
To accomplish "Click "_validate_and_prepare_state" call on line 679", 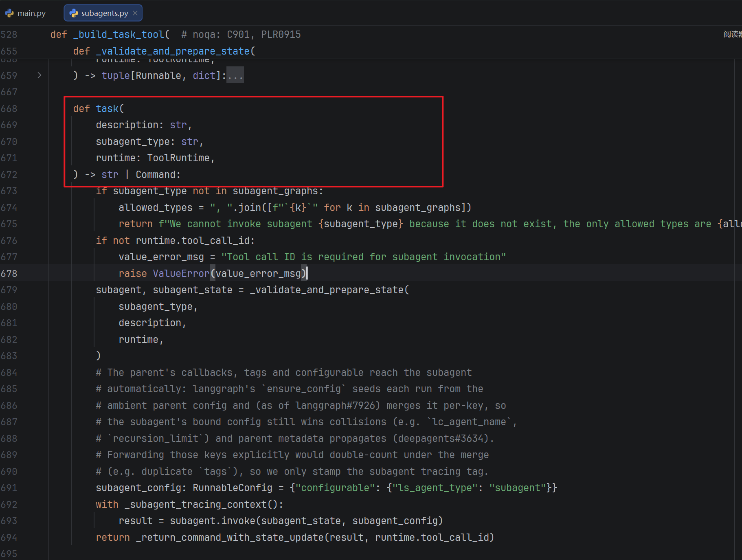I will tap(327, 290).
